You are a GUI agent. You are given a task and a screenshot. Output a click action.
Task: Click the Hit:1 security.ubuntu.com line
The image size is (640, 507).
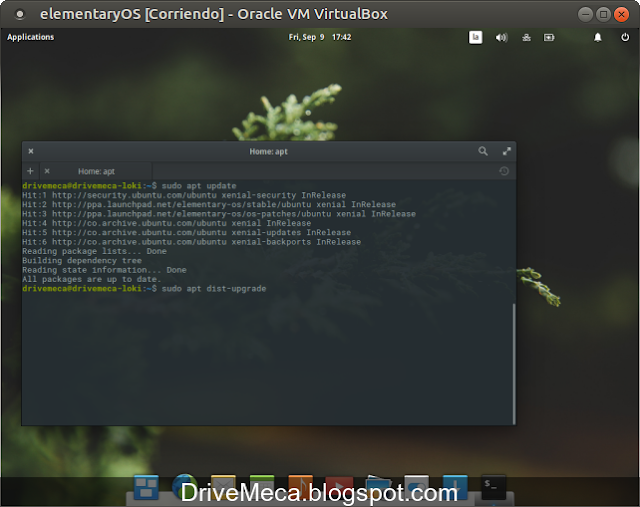[x=184, y=195]
